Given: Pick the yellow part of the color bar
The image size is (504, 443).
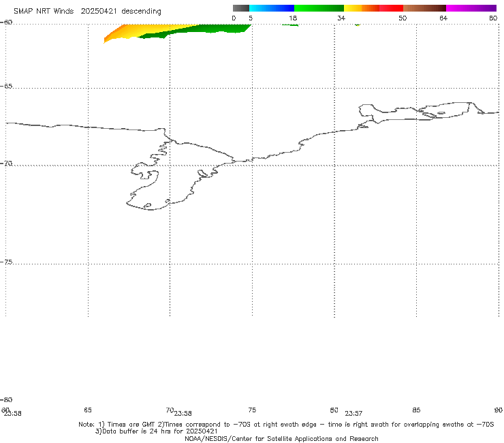Looking at the screenshot, I should pos(353,8).
